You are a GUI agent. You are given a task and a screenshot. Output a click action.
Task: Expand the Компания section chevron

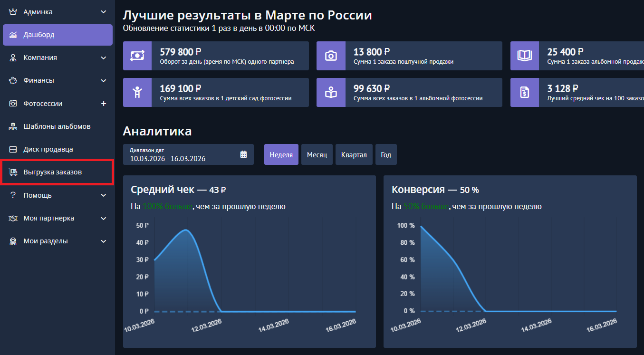pyautogui.click(x=104, y=58)
